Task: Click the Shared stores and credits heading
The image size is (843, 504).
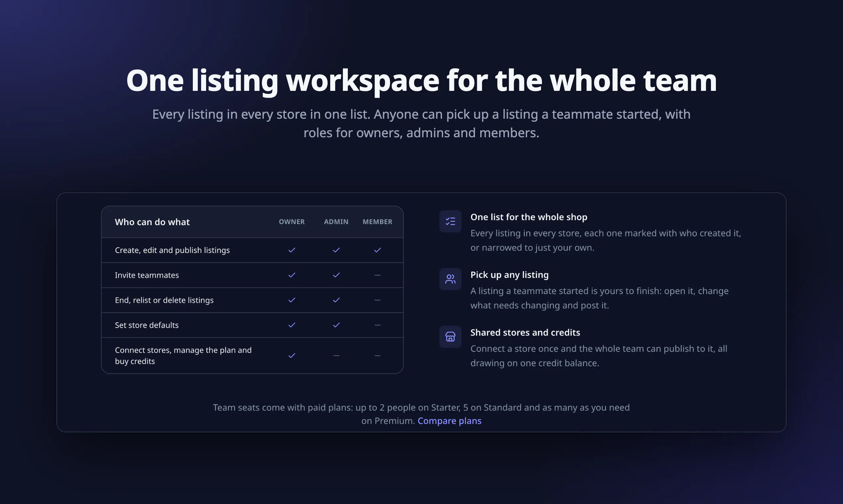Action: click(525, 333)
